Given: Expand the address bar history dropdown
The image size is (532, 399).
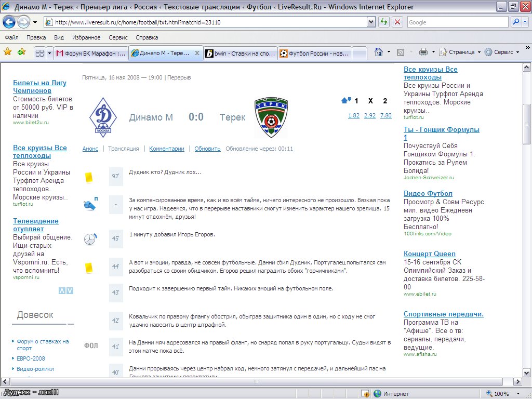Looking at the screenshot, I should click(x=371, y=22).
